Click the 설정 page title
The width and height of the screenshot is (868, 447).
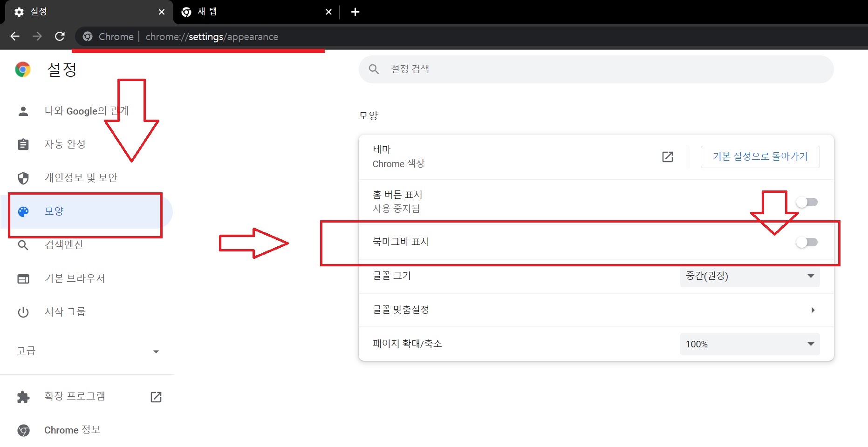click(62, 69)
